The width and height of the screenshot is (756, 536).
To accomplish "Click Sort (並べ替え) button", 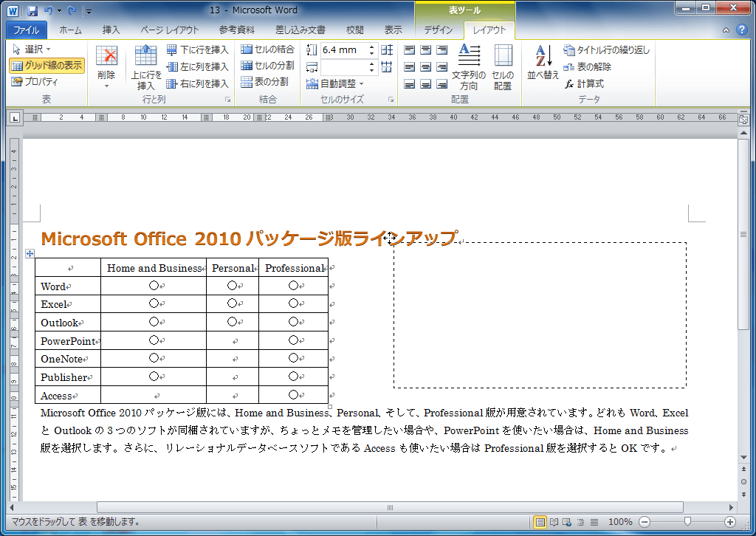I will pos(543,63).
